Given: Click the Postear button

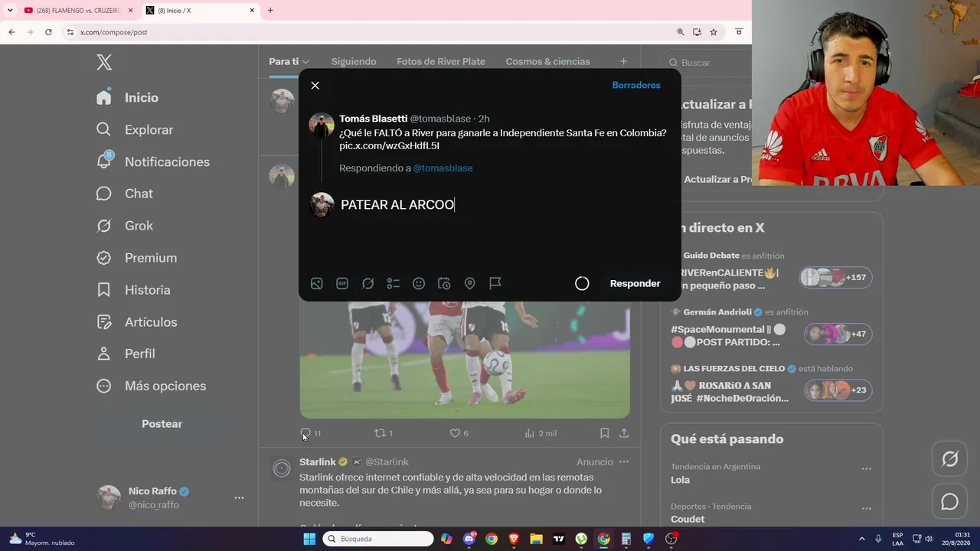Looking at the screenshot, I should 162,424.
